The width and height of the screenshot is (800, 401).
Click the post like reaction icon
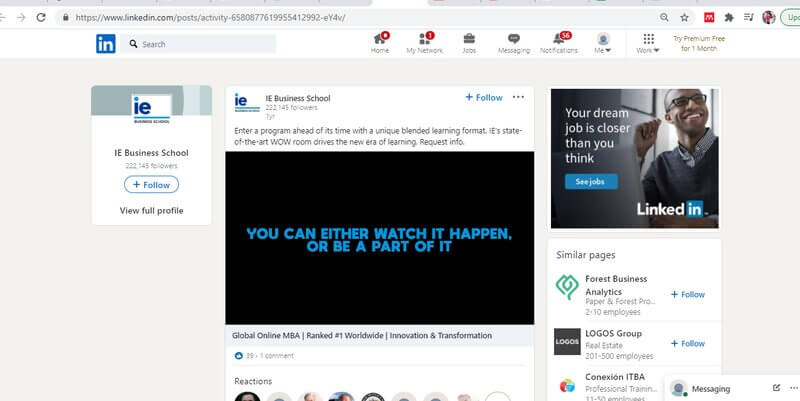pyautogui.click(x=238, y=356)
